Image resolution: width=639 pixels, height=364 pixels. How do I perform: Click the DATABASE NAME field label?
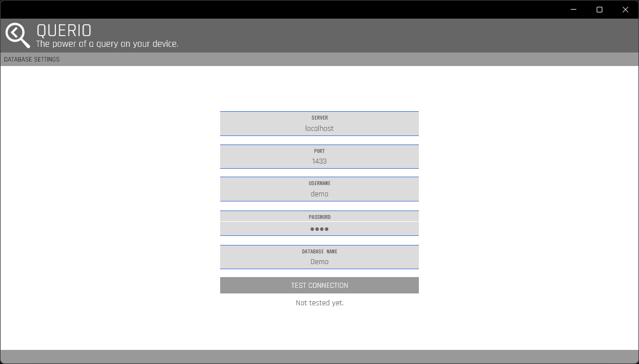[319, 252]
